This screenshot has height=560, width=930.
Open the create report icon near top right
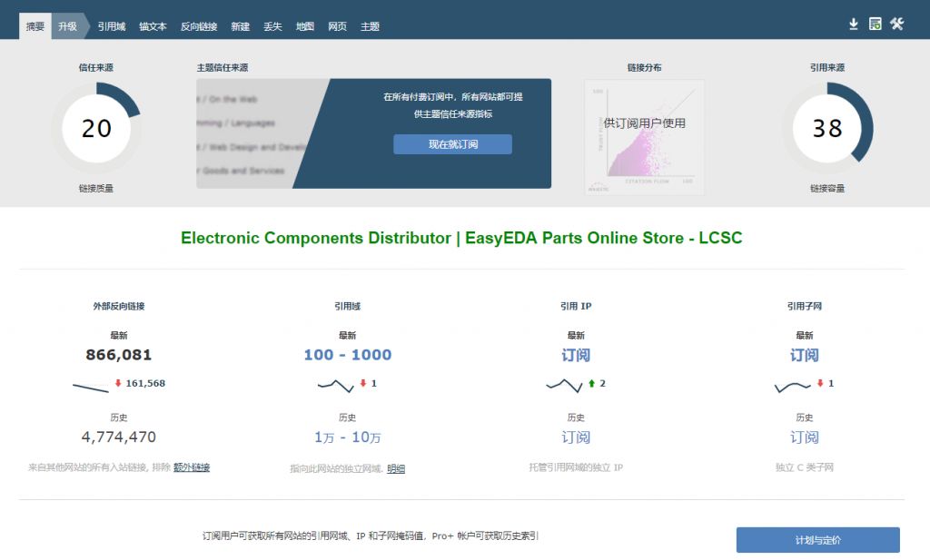876,25
